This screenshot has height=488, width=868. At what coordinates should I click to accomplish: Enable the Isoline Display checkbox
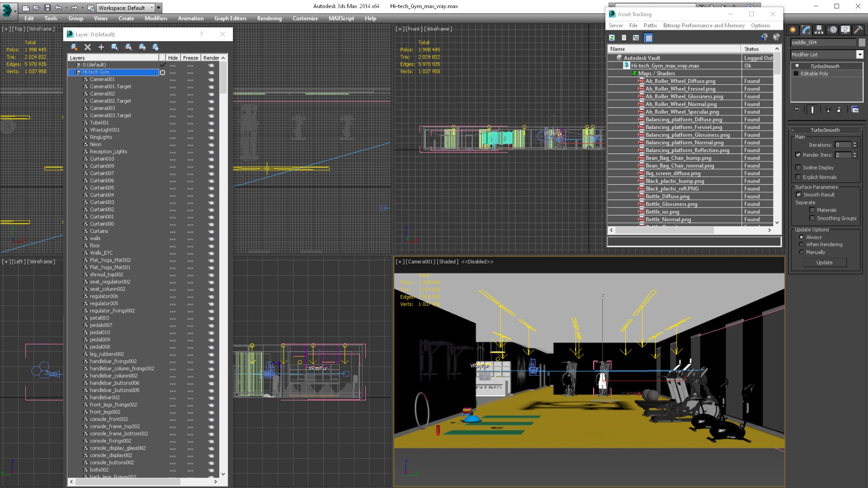tap(798, 168)
